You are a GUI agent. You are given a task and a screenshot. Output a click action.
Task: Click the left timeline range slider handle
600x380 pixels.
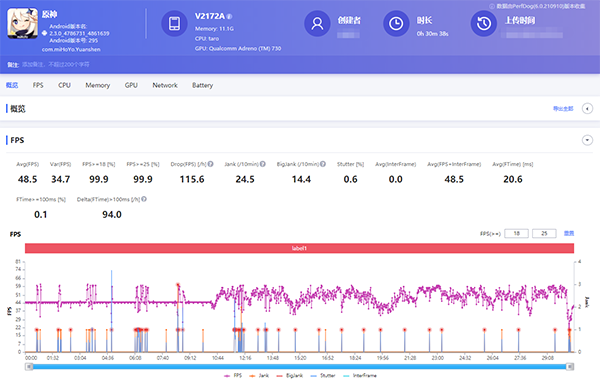pyautogui.click(x=29, y=367)
